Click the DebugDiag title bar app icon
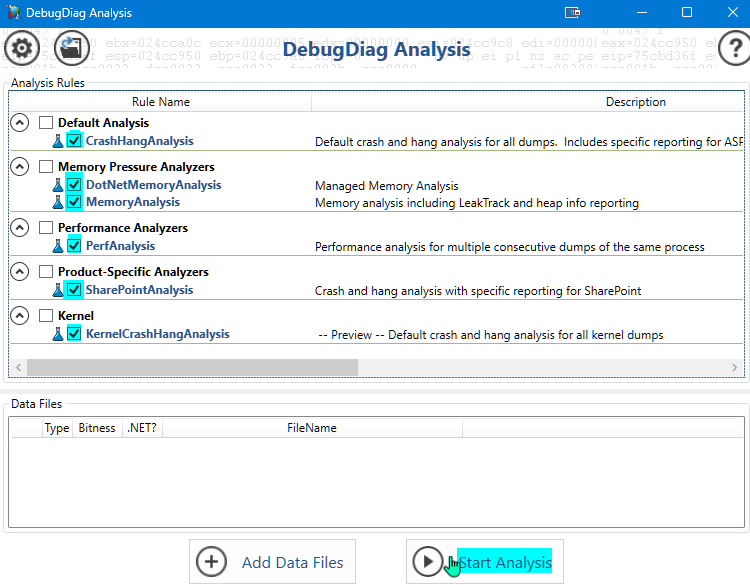 coord(13,12)
